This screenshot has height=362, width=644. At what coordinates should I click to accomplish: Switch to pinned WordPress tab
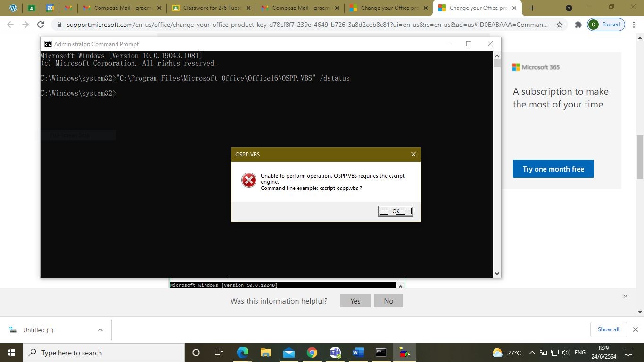13,8
